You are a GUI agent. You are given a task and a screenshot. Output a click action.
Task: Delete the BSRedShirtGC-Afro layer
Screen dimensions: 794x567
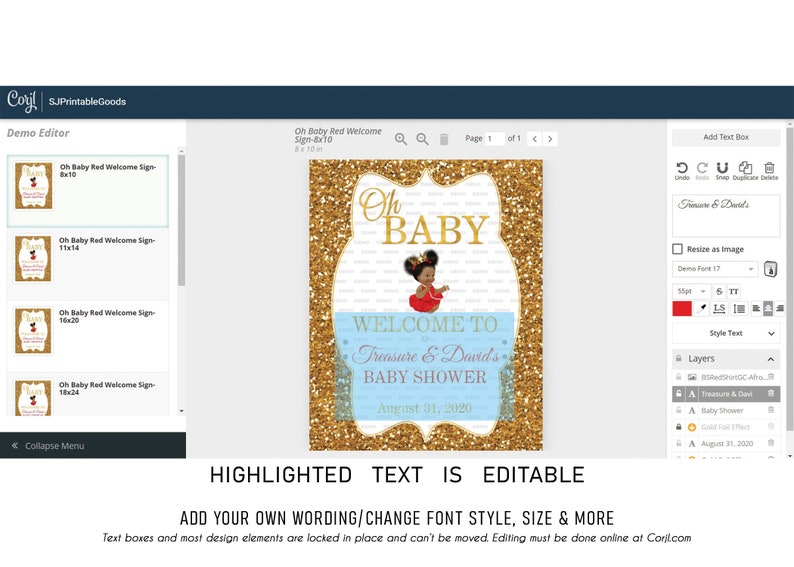(771, 377)
